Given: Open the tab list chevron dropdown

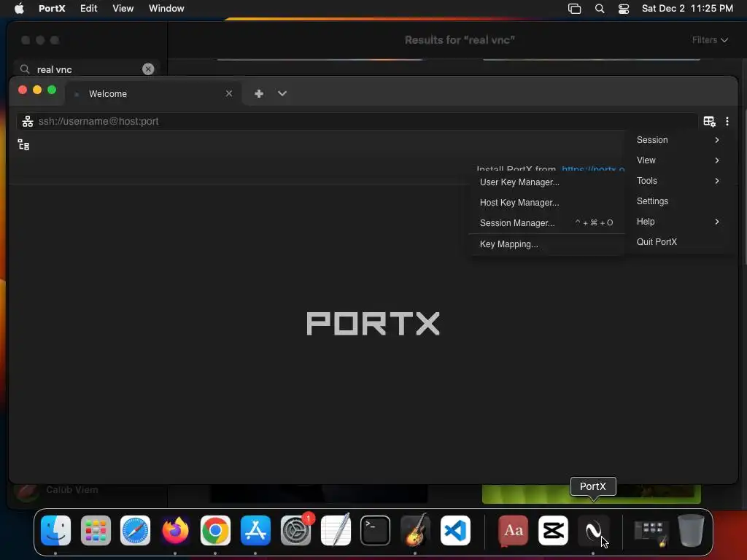Looking at the screenshot, I should point(282,93).
